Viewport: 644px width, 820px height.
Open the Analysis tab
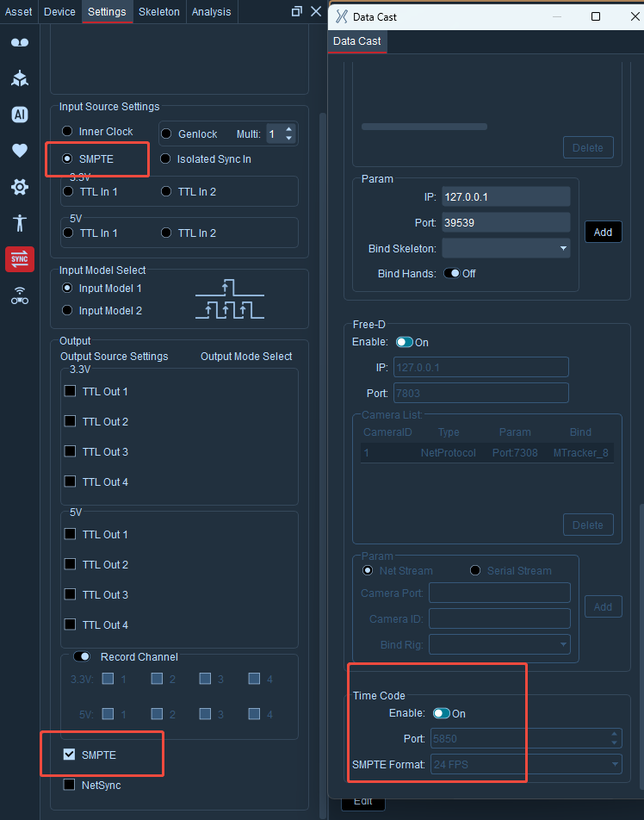211,11
